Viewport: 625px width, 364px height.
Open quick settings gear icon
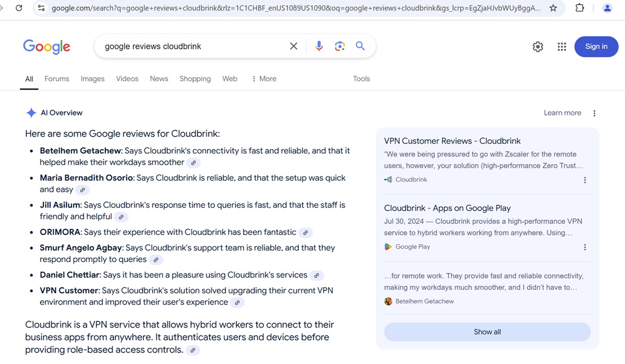[x=537, y=46]
